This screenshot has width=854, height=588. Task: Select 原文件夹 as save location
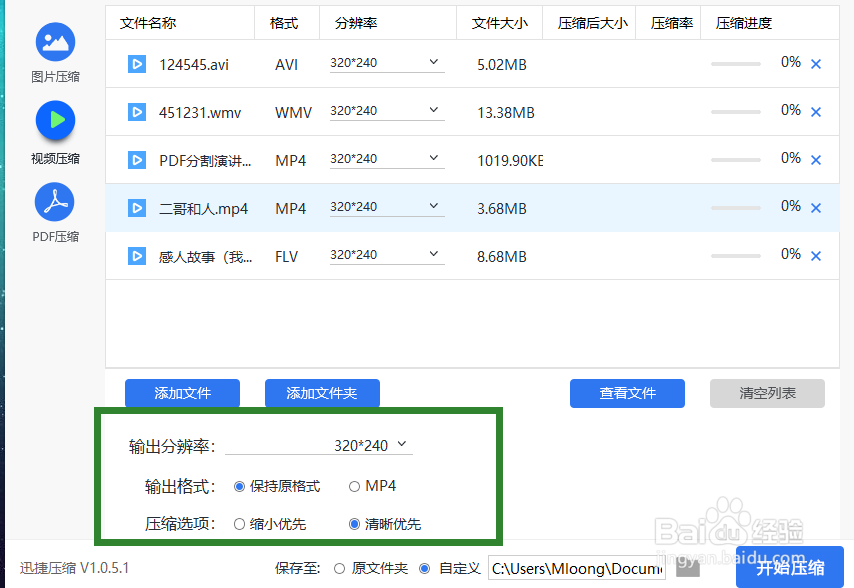coord(339,568)
